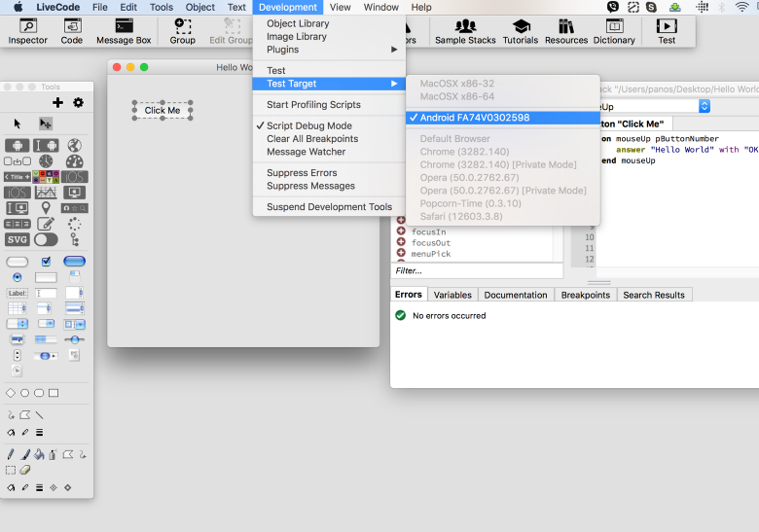Open Resources in the toolbar
This screenshot has height=532, width=759.
click(x=566, y=32)
